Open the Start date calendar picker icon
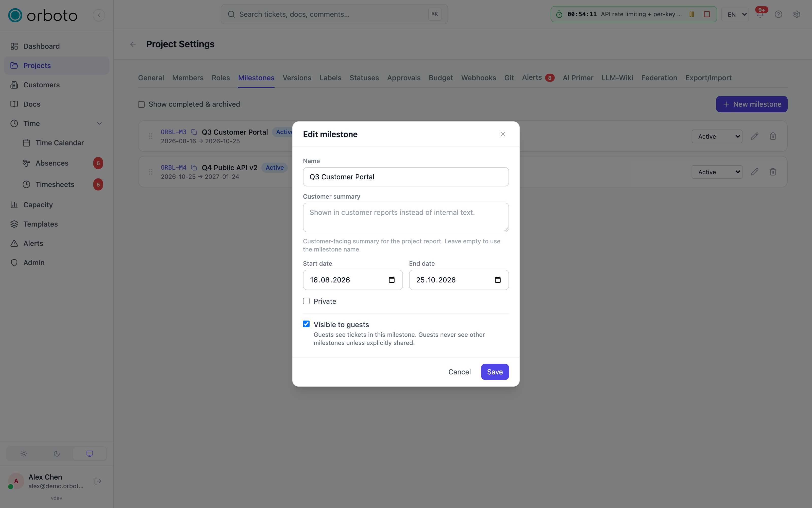This screenshot has width=812, height=508. (392, 280)
